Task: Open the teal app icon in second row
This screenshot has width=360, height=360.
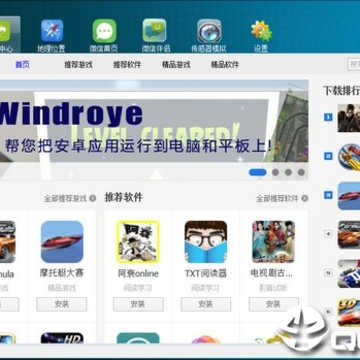Action: point(138,338)
